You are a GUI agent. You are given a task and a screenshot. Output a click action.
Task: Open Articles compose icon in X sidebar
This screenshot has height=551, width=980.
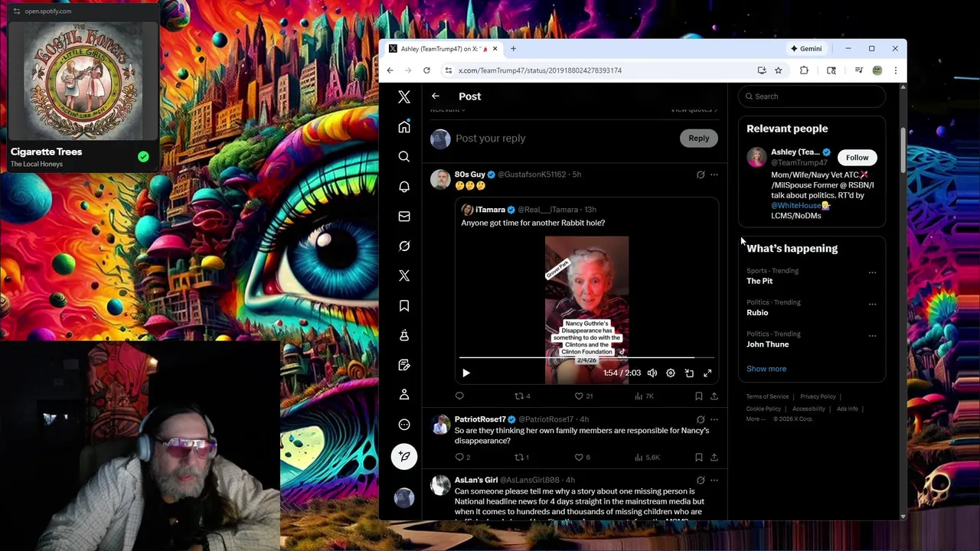pyautogui.click(x=404, y=365)
